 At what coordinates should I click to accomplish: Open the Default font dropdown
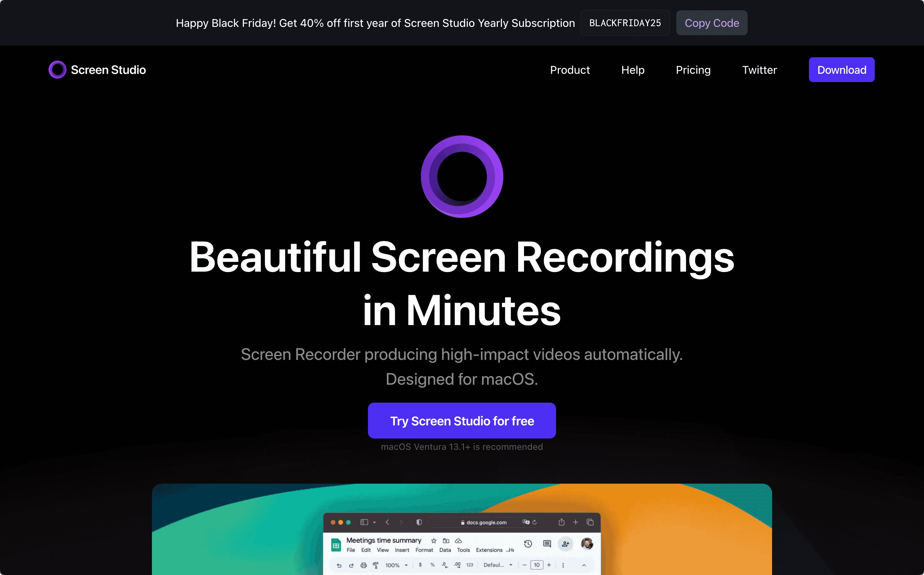coord(498,565)
